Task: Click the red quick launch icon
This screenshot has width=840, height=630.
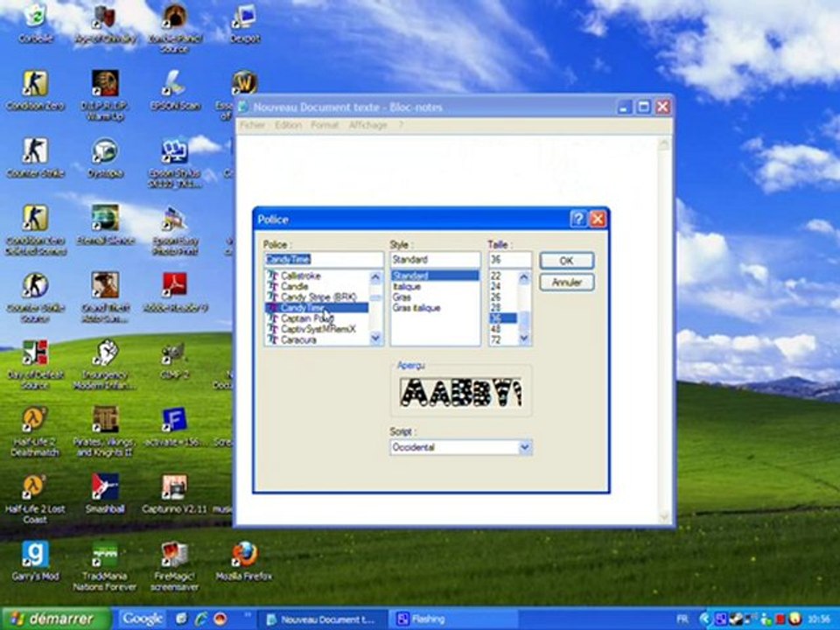Action: pyautogui.click(x=220, y=619)
